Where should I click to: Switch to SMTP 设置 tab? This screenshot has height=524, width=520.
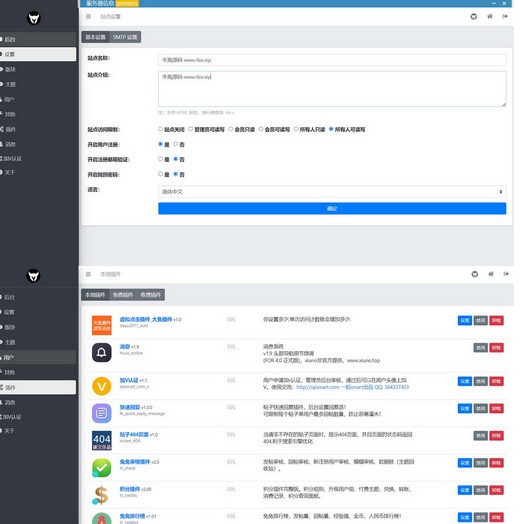pyautogui.click(x=125, y=37)
